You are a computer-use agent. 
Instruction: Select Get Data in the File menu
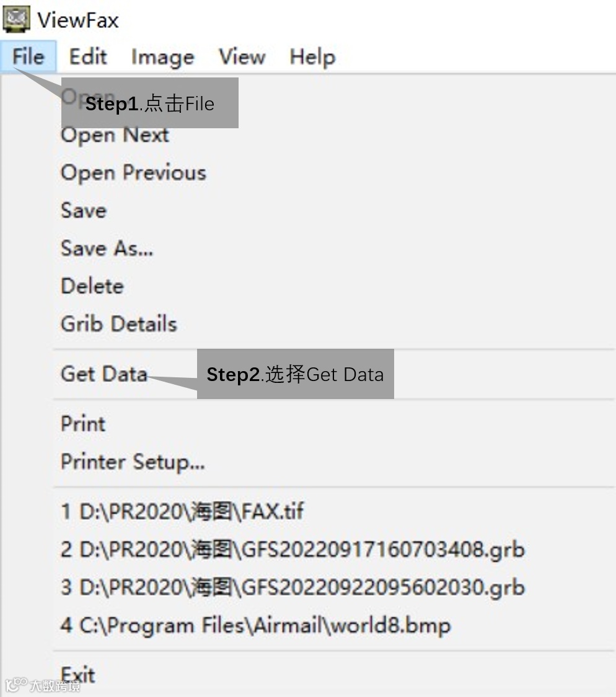click(103, 374)
